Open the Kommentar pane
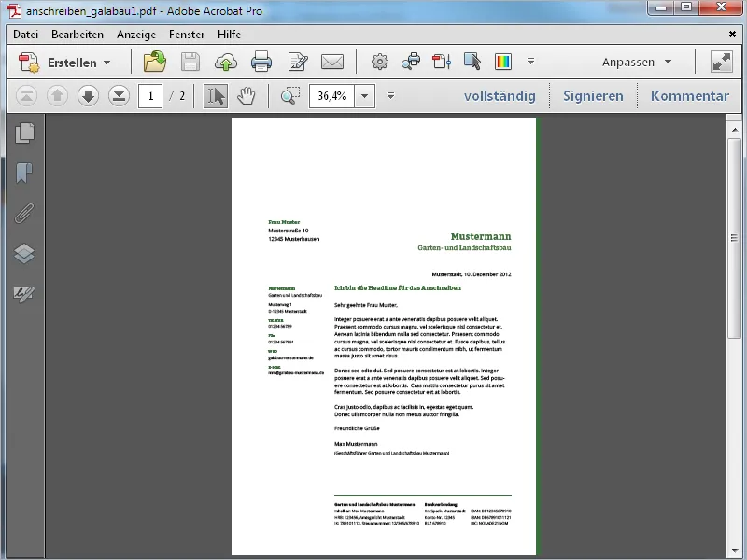This screenshot has height=560, width=747. (x=690, y=96)
